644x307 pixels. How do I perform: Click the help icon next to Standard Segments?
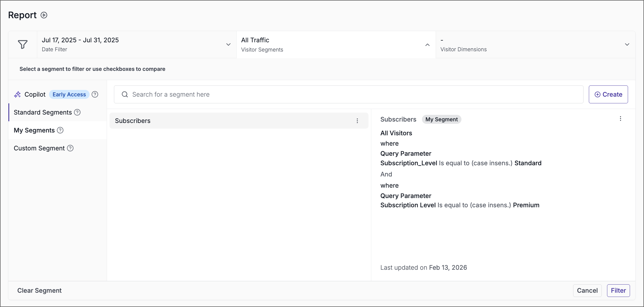(x=77, y=112)
